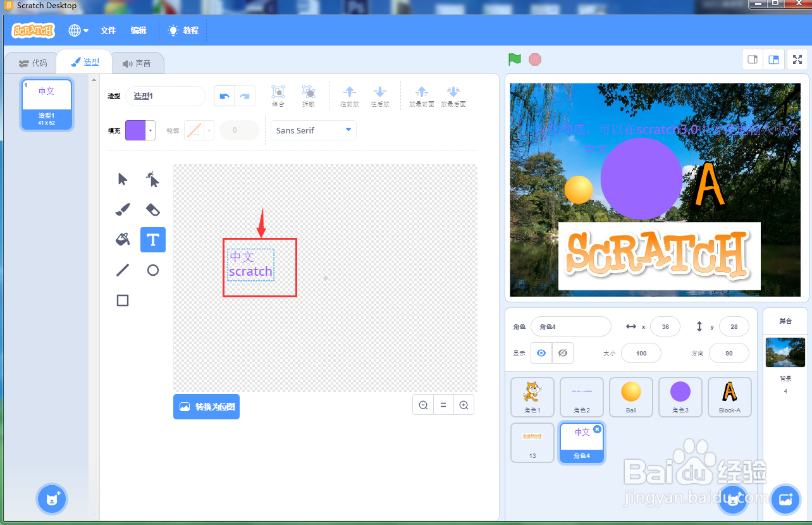Select the Line tool

pos(122,270)
